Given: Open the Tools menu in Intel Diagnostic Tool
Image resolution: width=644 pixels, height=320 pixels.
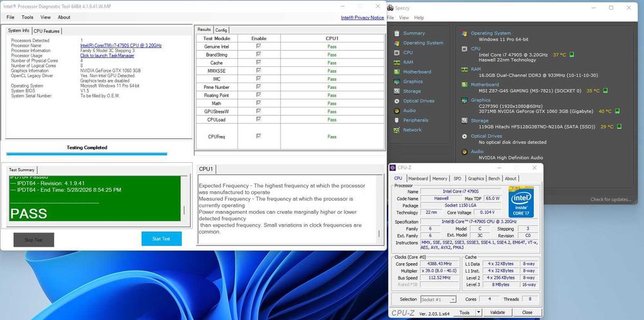Looking at the screenshot, I should [28, 17].
